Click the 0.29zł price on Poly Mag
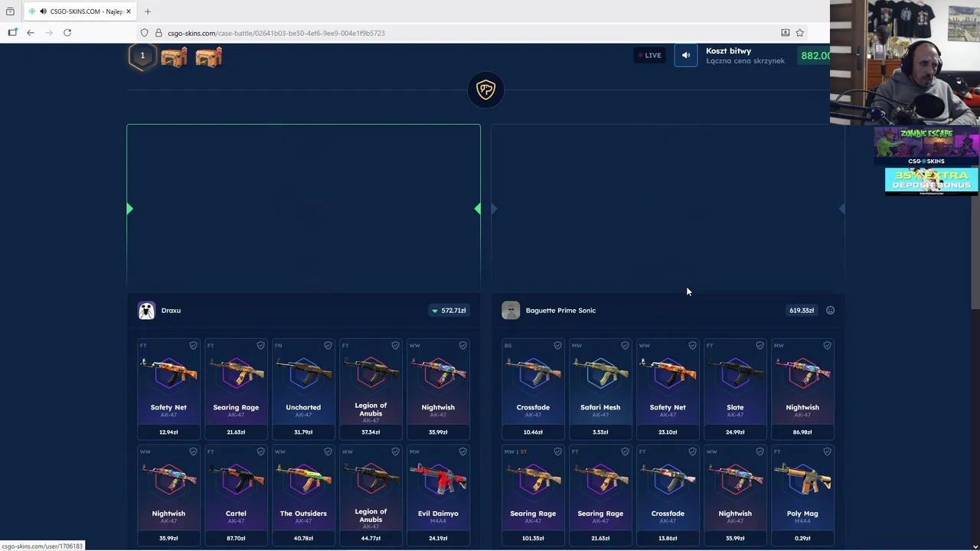 click(802, 539)
